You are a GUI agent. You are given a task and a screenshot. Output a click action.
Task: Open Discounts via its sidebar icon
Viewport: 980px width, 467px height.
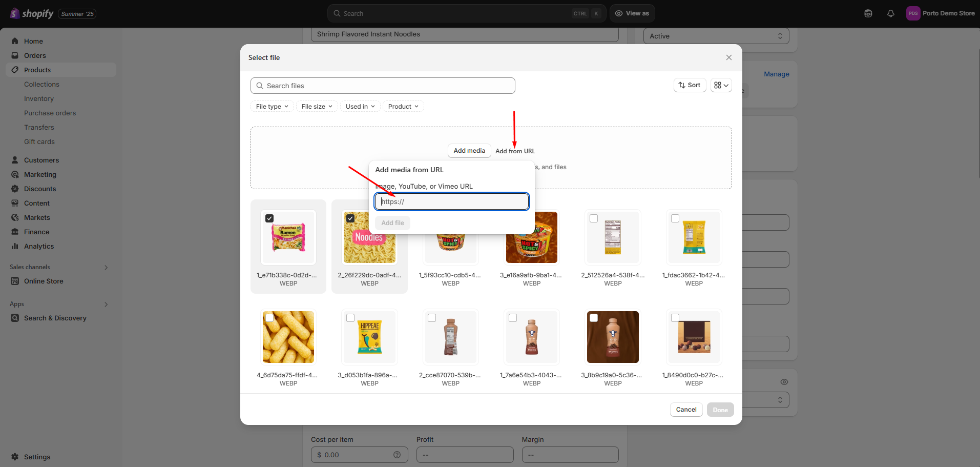(15, 189)
